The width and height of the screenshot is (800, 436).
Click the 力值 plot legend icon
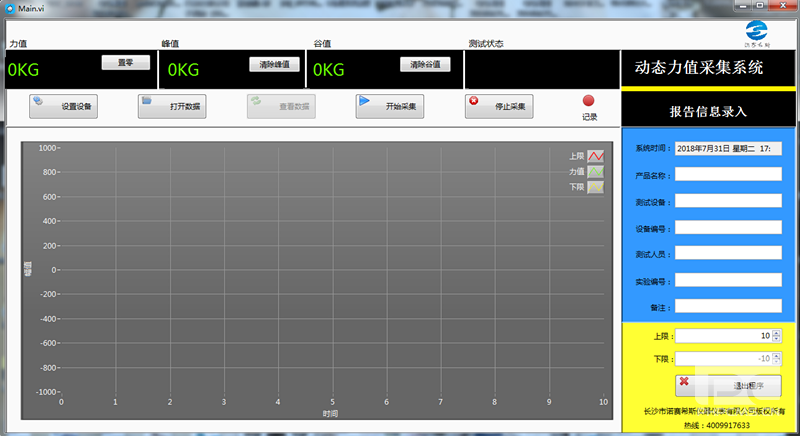(595, 172)
